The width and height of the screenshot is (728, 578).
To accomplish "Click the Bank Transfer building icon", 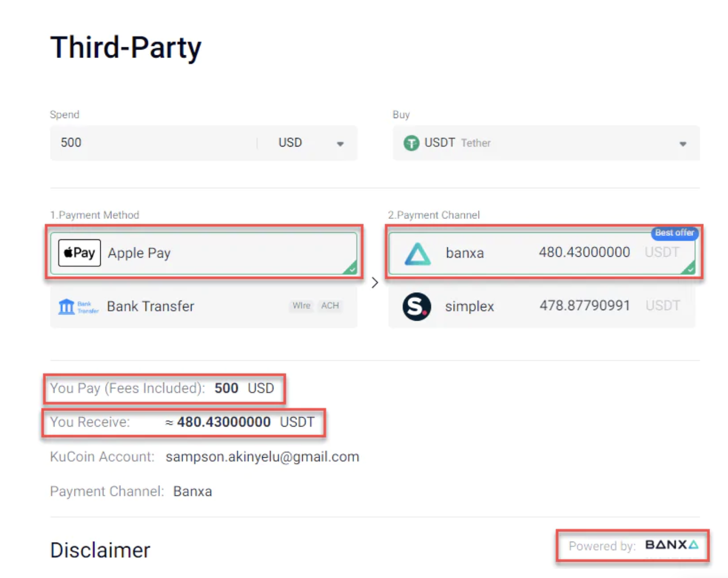I will click(66, 306).
